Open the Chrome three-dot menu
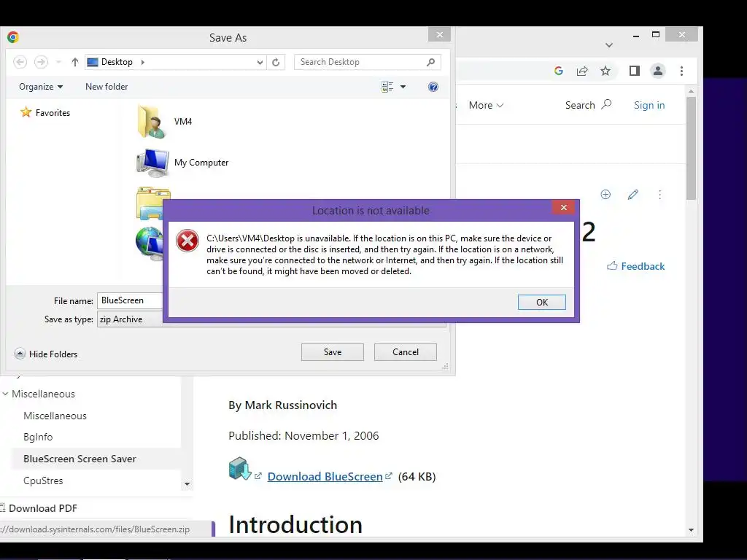Image resolution: width=747 pixels, height=560 pixels. (x=682, y=71)
